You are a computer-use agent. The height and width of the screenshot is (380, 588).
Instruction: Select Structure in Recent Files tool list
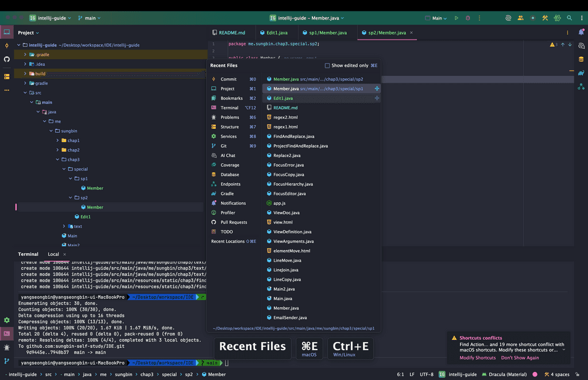click(229, 126)
